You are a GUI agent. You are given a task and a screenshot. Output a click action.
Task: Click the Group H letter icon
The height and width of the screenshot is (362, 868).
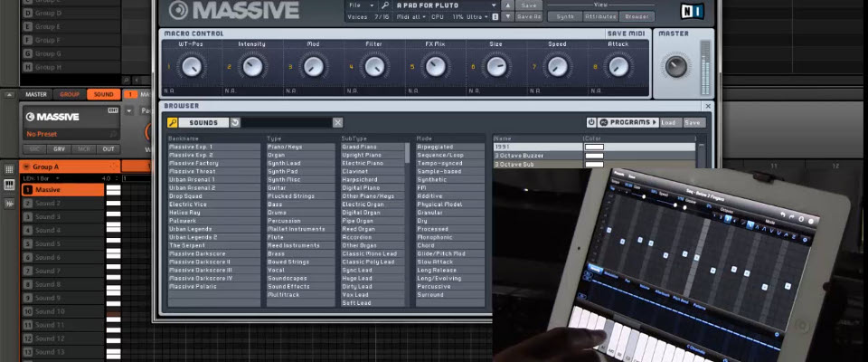click(x=28, y=67)
